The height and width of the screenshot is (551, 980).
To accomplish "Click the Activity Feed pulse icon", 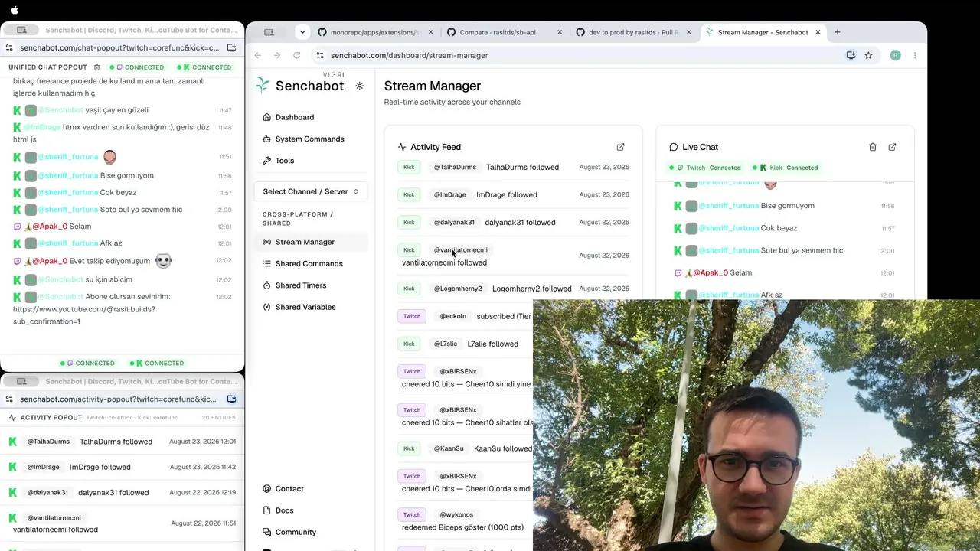I will [x=402, y=147].
